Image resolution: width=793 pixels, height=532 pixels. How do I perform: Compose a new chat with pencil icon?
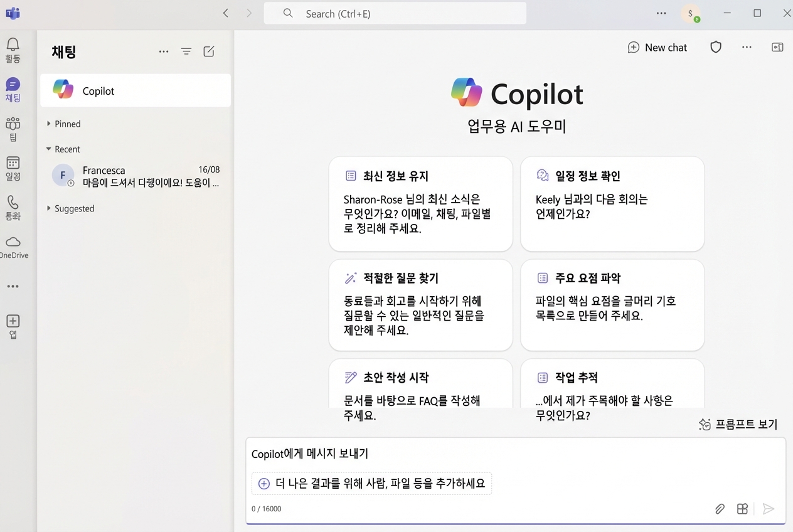point(209,51)
